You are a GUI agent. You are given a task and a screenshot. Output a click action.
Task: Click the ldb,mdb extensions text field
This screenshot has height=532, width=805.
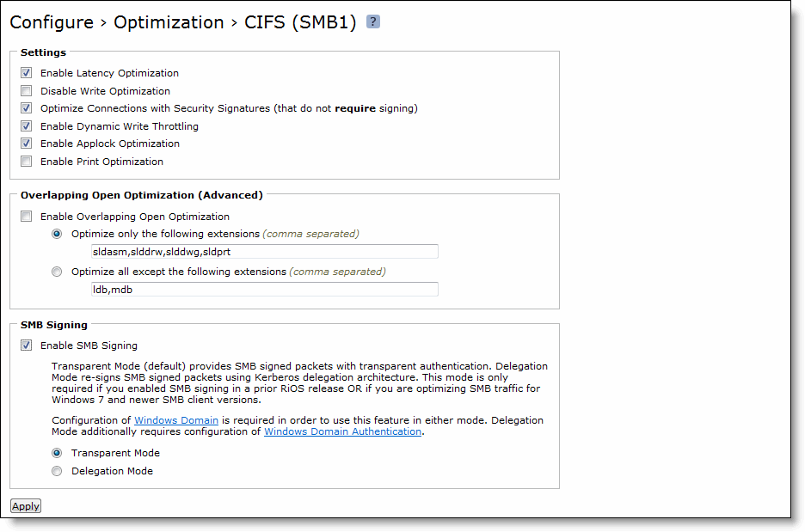pyautogui.click(x=264, y=290)
